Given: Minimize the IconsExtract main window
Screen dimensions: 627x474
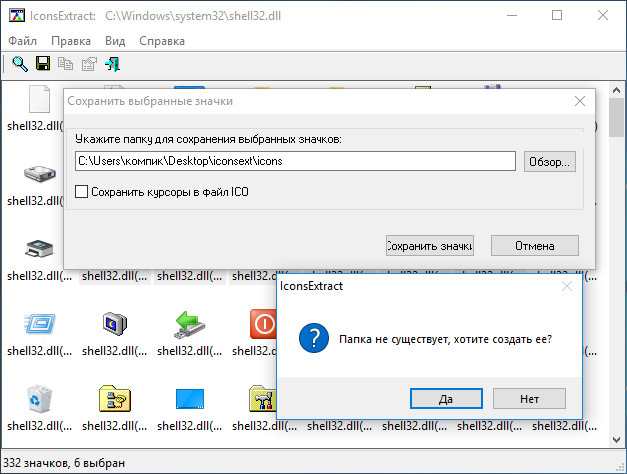Looking at the screenshot, I should click(x=512, y=16).
